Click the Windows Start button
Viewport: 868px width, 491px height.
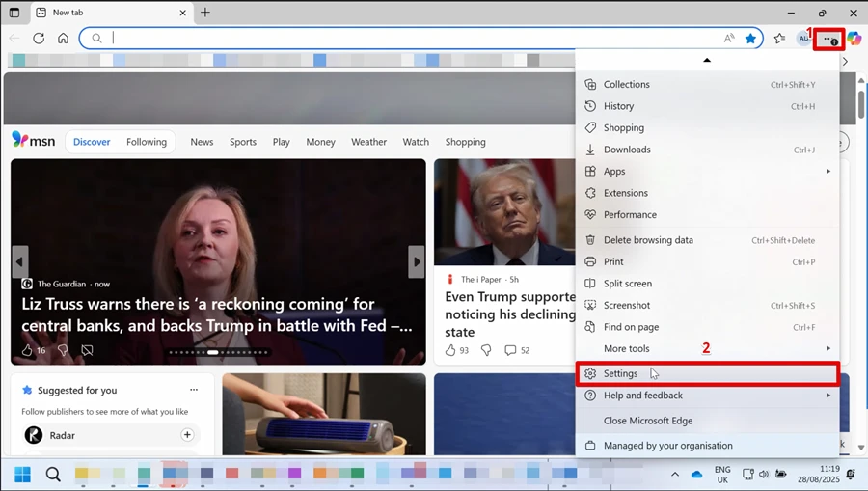coord(23,474)
